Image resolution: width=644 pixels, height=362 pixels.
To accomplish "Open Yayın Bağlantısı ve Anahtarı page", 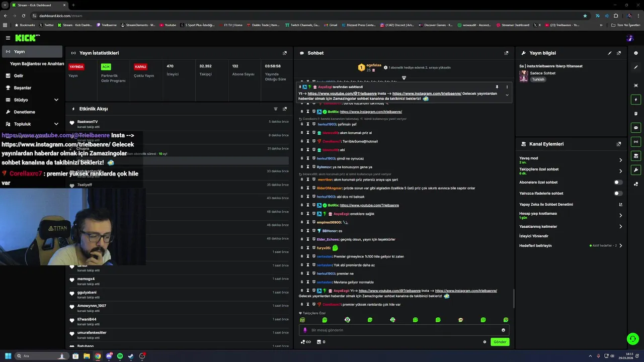I will [37, 64].
